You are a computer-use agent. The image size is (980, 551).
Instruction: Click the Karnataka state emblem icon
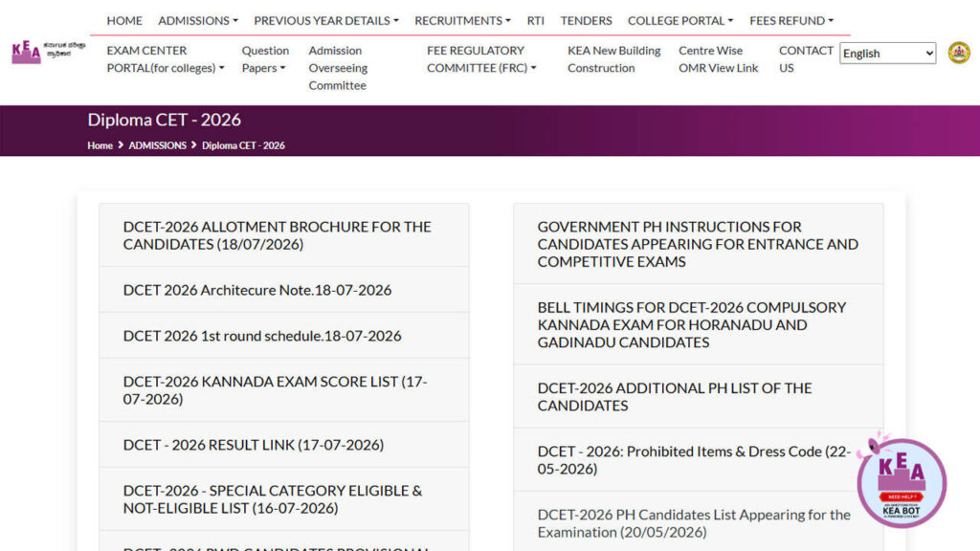[959, 54]
